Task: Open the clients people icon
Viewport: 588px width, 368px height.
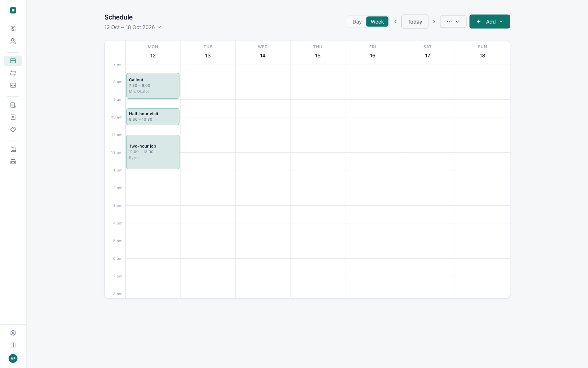Action: (13, 41)
